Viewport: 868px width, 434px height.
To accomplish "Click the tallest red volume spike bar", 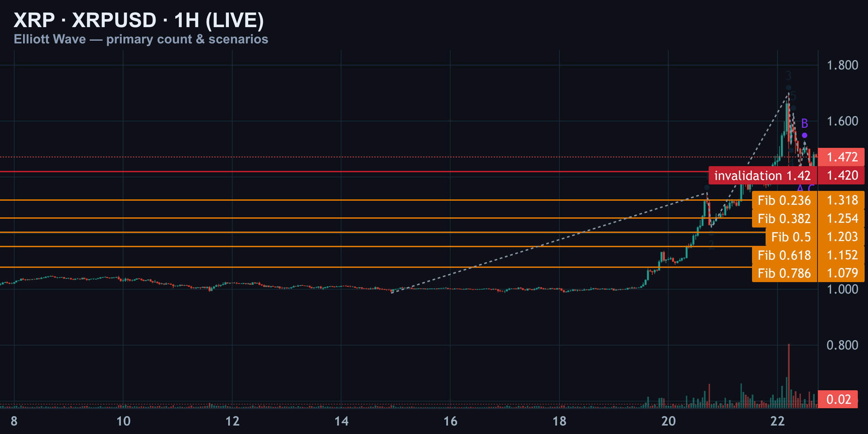I will 789,376.
